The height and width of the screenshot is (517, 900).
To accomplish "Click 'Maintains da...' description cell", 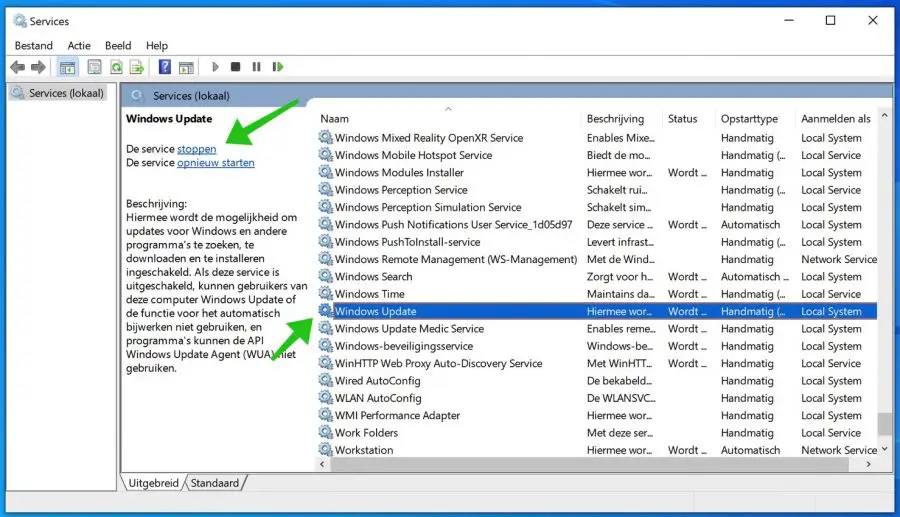I will [620, 294].
